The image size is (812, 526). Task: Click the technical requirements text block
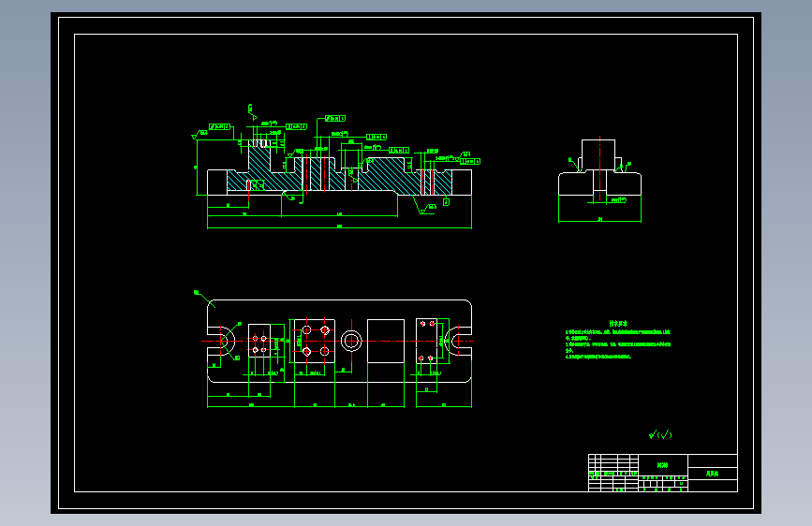pos(618,340)
